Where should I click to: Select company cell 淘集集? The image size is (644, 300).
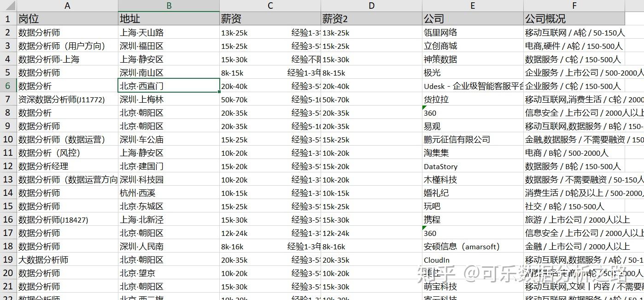coord(473,153)
